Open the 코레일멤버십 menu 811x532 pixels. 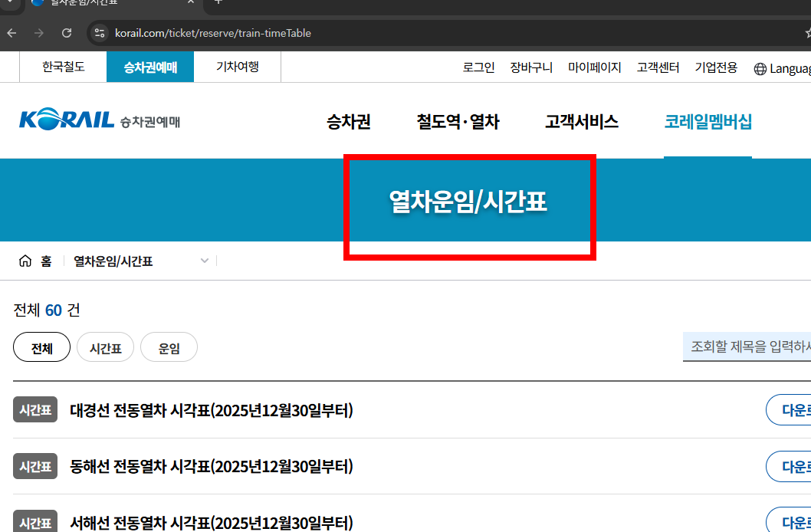tap(708, 121)
